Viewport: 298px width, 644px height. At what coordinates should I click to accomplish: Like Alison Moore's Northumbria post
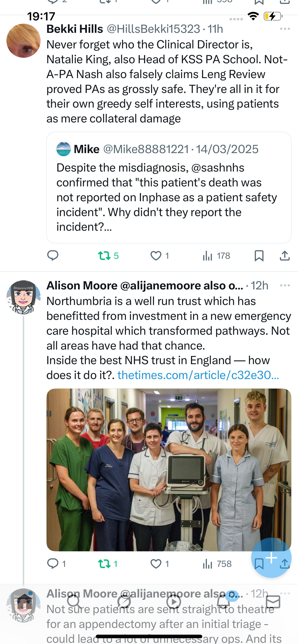click(x=156, y=564)
